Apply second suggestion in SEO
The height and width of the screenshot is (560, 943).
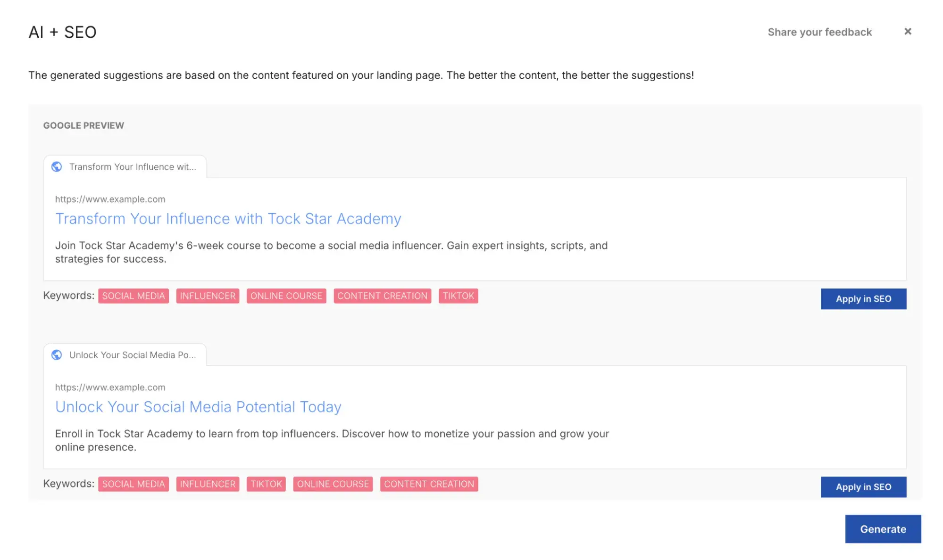pos(863,486)
